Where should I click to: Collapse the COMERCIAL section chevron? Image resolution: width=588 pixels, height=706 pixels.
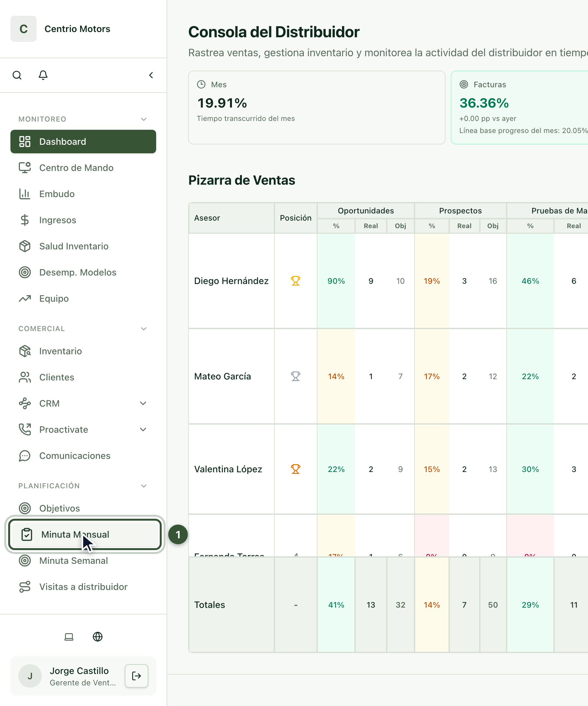(144, 329)
